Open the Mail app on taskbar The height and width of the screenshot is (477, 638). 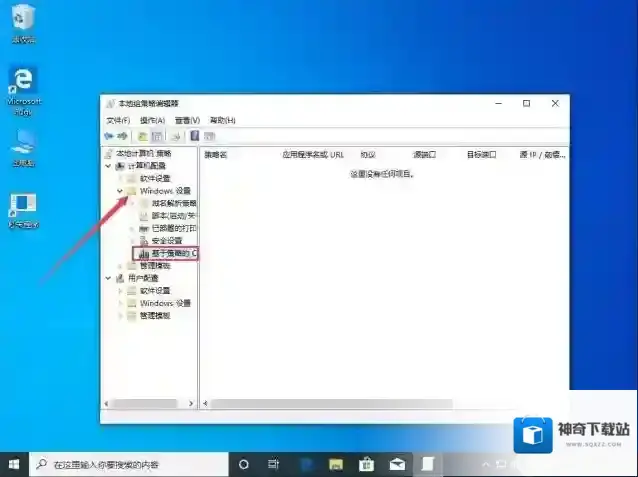(396, 465)
